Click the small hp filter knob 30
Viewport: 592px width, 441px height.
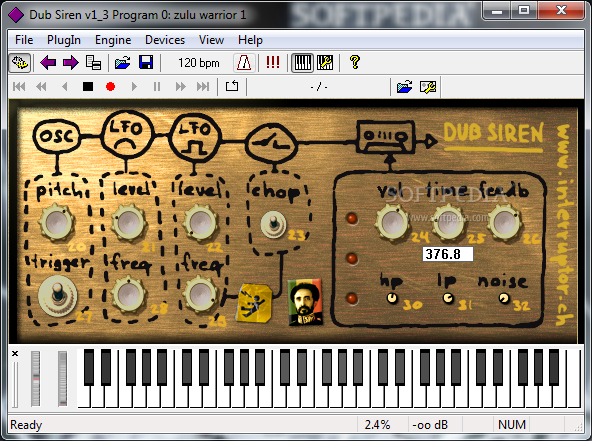[x=392, y=298]
